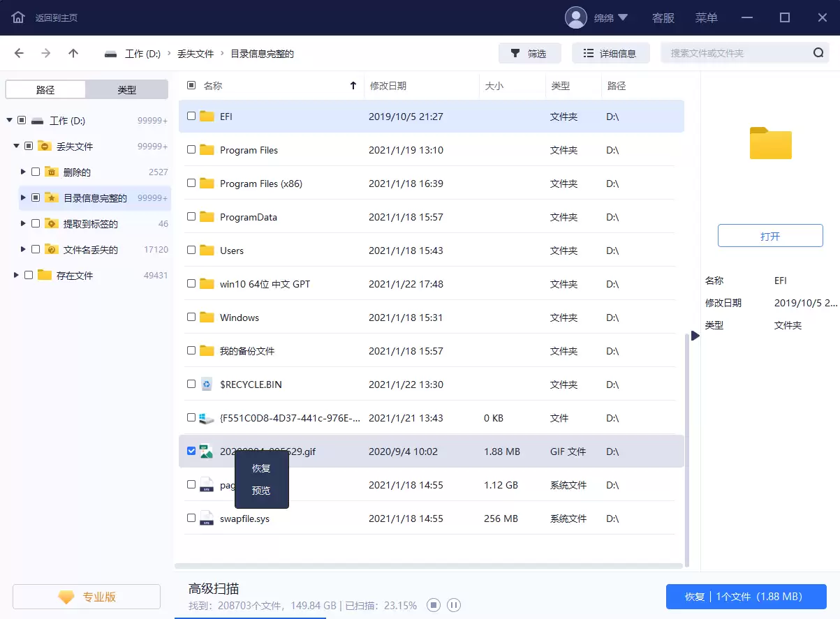This screenshot has width=840, height=619.
Task: Open the 筛选 filter tool
Action: [529, 52]
